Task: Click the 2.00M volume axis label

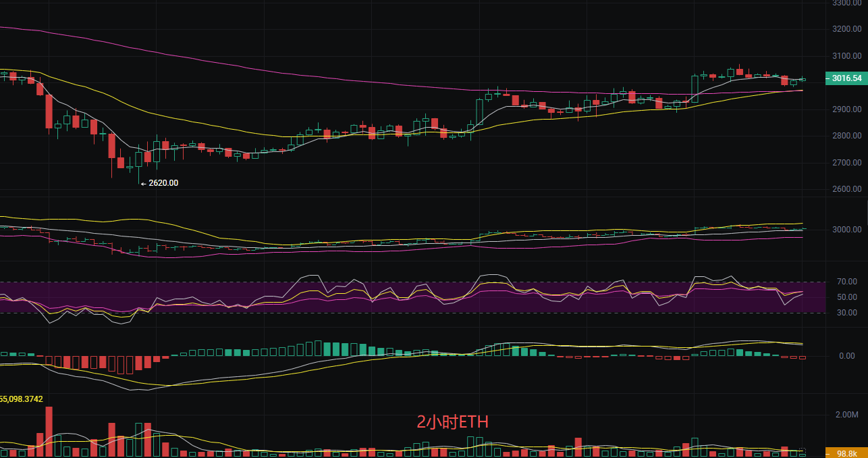Action: pyautogui.click(x=846, y=415)
